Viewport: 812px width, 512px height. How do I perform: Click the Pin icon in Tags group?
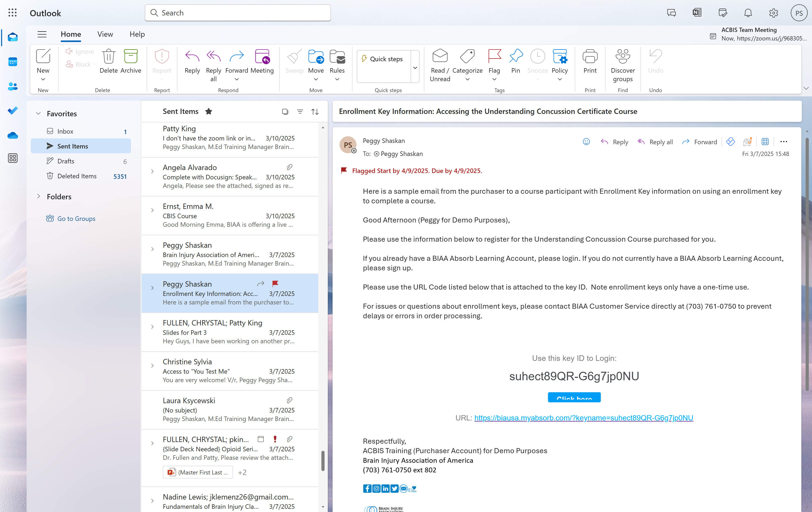coord(516,61)
